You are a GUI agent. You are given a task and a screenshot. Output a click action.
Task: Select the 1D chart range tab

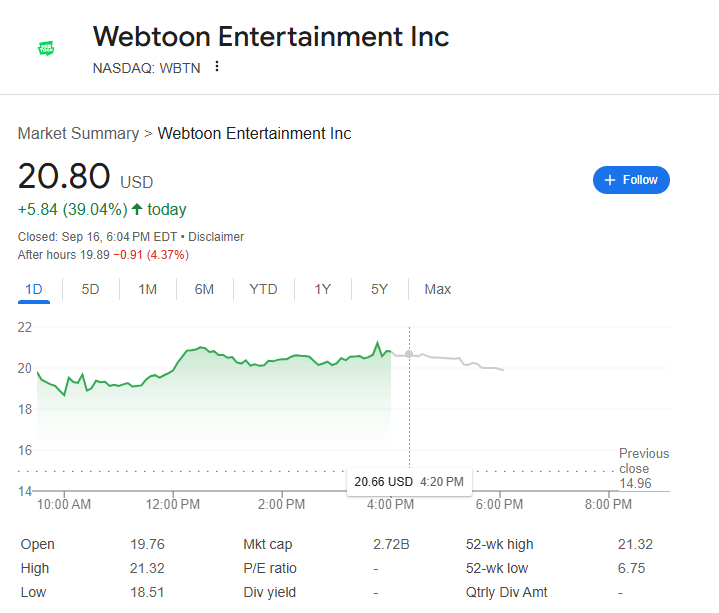[34, 289]
